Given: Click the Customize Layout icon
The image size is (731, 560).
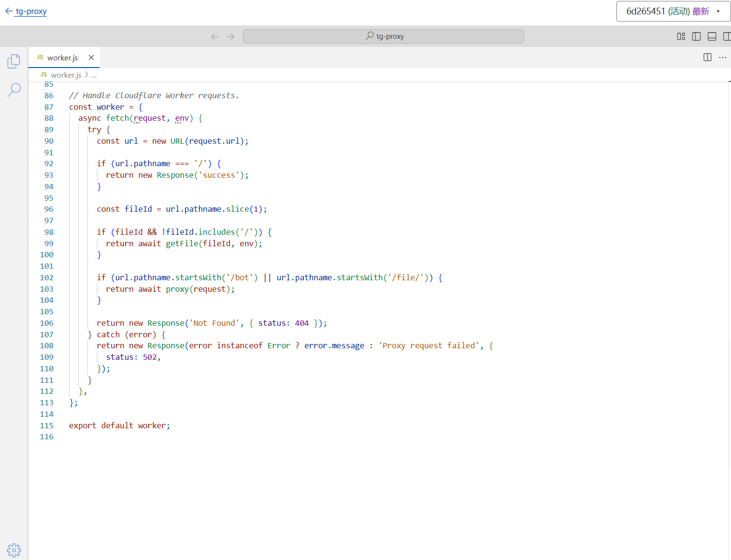Looking at the screenshot, I should click(x=681, y=36).
